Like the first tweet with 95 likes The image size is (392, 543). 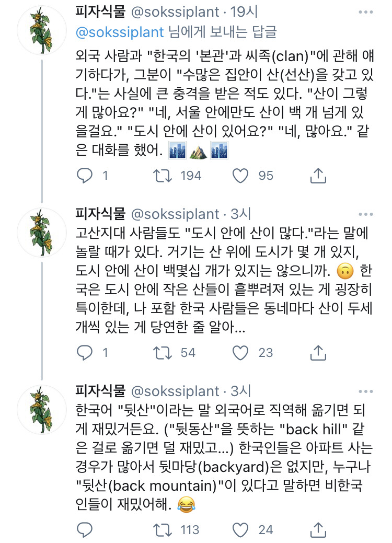click(240, 176)
